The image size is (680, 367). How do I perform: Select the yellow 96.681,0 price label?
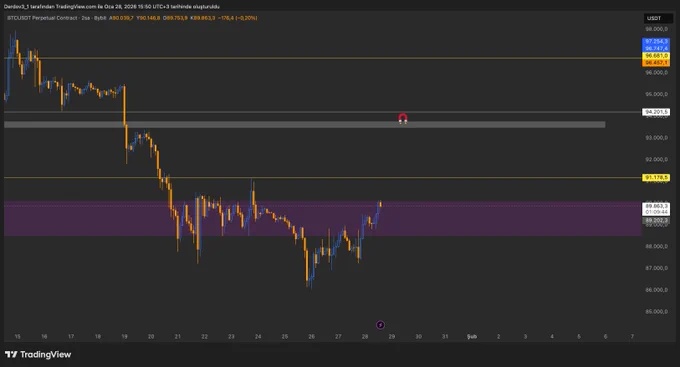click(656, 56)
